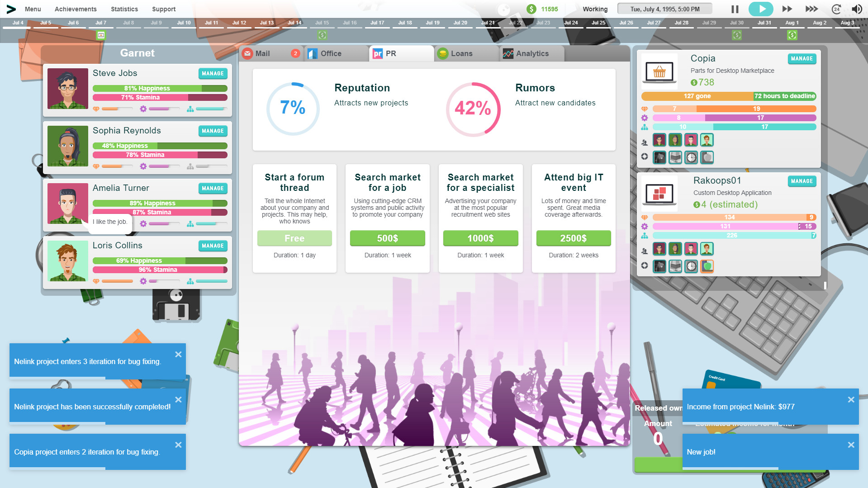Screen dimensions: 868x488
Task: Select the clock stage icon on Rakoops01 project
Action: point(691,266)
